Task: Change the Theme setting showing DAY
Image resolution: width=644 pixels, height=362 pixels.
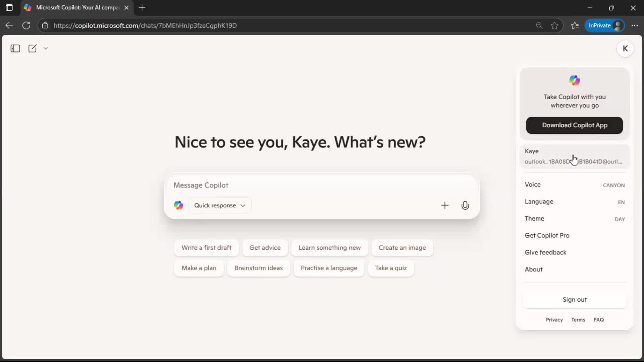Action: pyautogui.click(x=574, y=219)
